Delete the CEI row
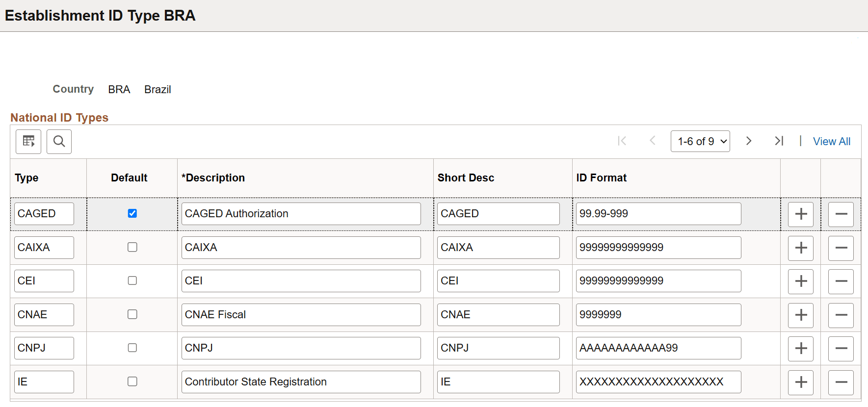 click(841, 281)
